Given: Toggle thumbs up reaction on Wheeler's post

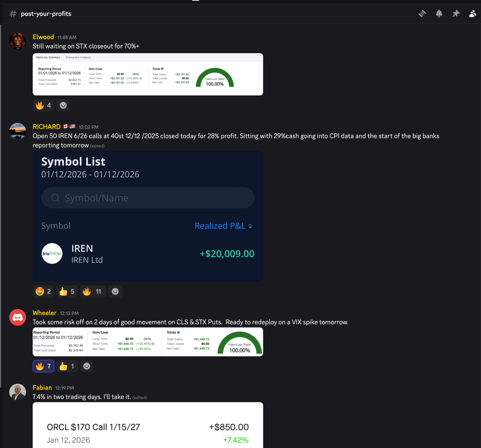Looking at the screenshot, I should pyautogui.click(x=67, y=366).
